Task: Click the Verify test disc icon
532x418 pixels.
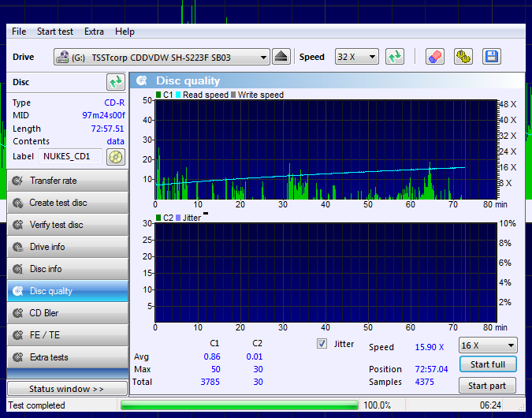Action: pyautogui.click(x=17, y=225)
